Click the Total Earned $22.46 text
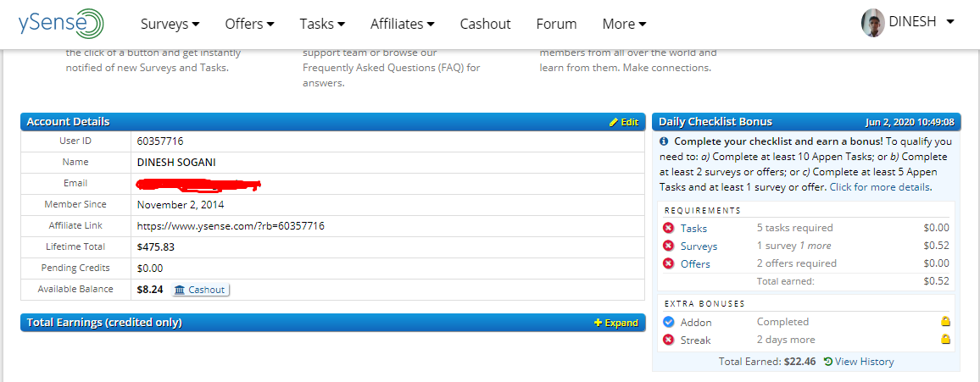 click(767, 362)
